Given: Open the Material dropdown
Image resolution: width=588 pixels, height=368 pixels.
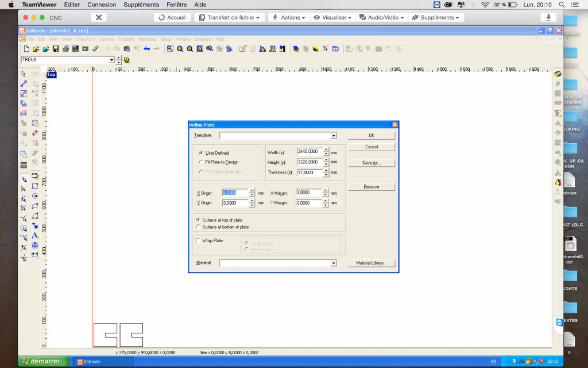Looking at the screenshot, I should [334, 263].
